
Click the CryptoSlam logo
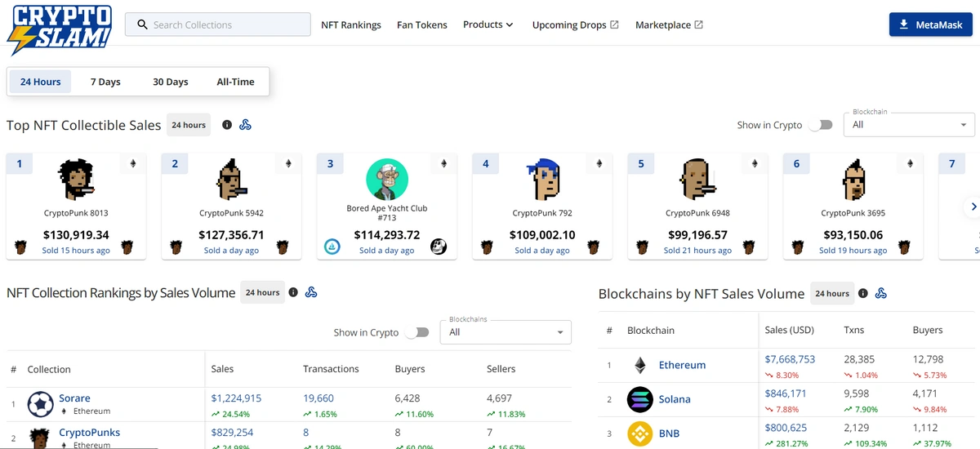click(x=59, y=29)
